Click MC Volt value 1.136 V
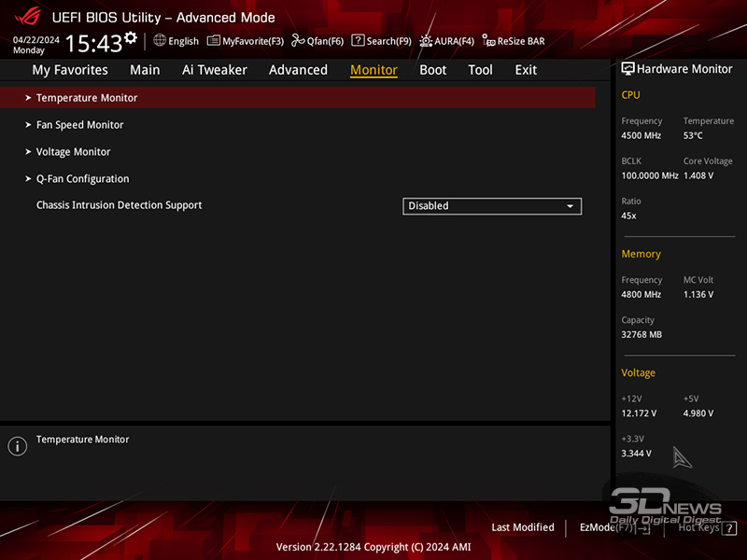The height and width of the screenshot is (560, 747). pyautogui.click(x=698, y=295)
